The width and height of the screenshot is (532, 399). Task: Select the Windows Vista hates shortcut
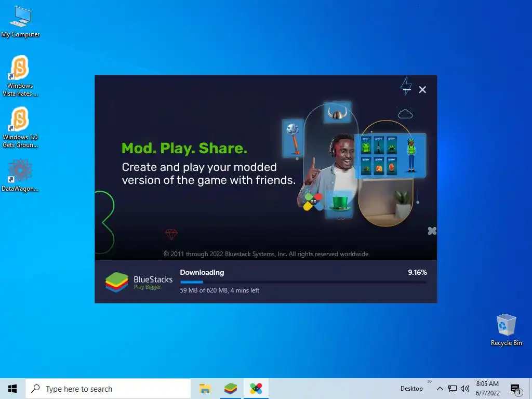(x=20, y=76)
